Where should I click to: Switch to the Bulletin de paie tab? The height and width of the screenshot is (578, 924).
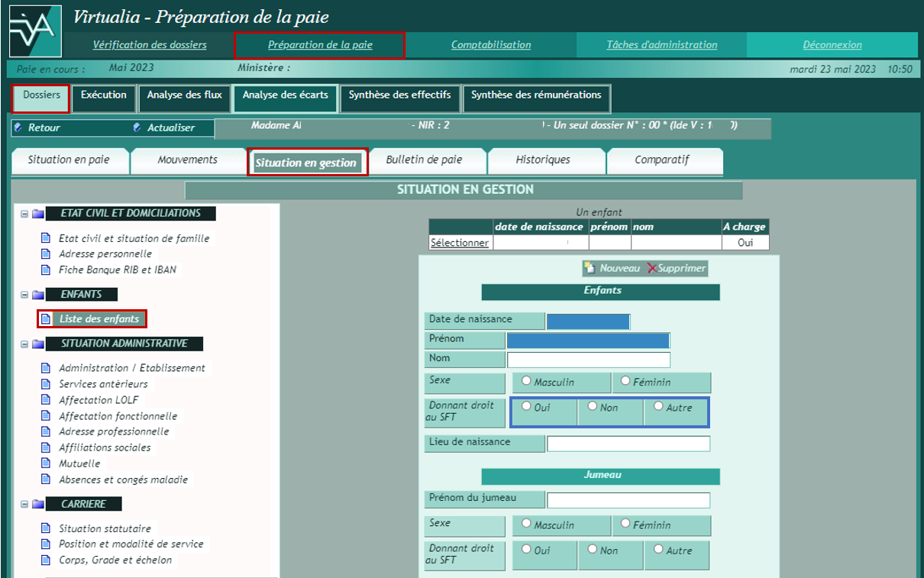424,160
